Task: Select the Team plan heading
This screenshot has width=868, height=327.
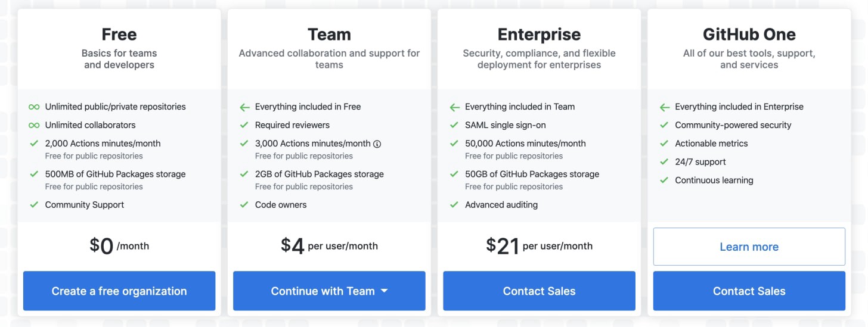Action: point(329,35)
